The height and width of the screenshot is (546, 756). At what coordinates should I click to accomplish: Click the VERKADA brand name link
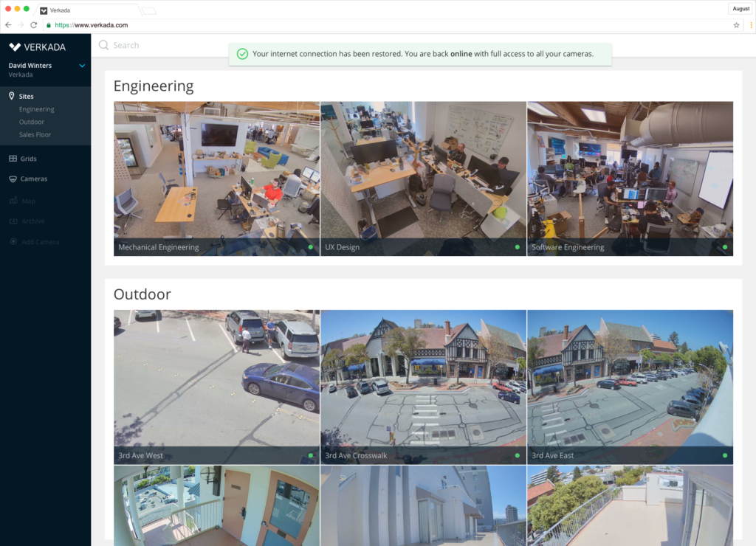[x=45, y=47]
